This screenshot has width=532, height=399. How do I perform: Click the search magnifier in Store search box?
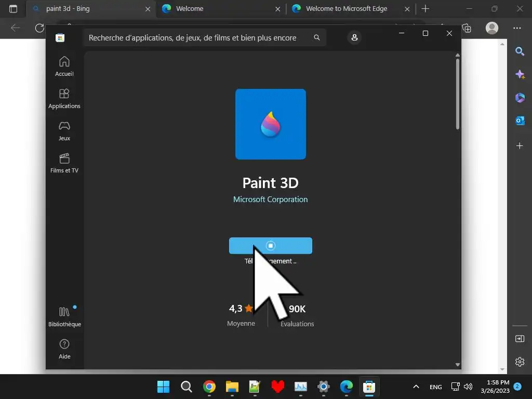316,37
